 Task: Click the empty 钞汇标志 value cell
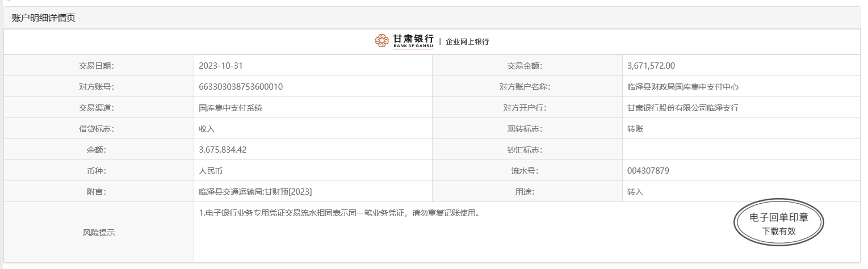click(741, 150)
